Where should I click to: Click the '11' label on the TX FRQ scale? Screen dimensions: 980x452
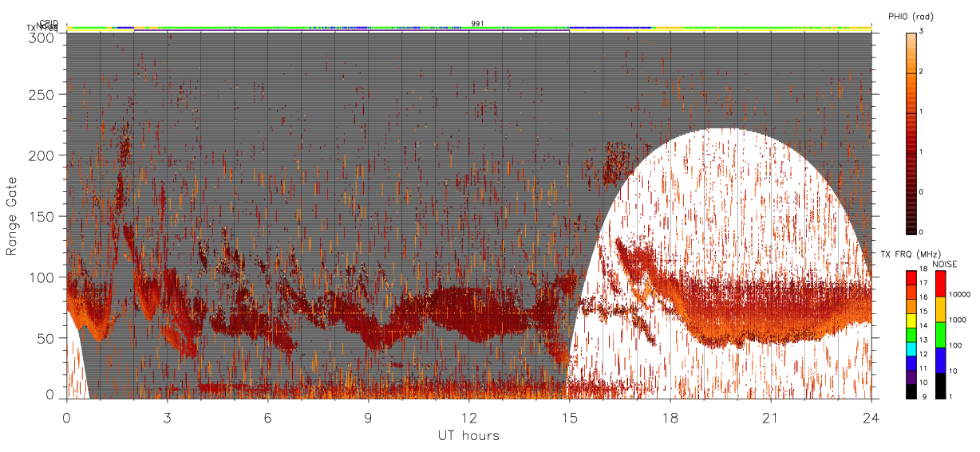click(923, 368)
